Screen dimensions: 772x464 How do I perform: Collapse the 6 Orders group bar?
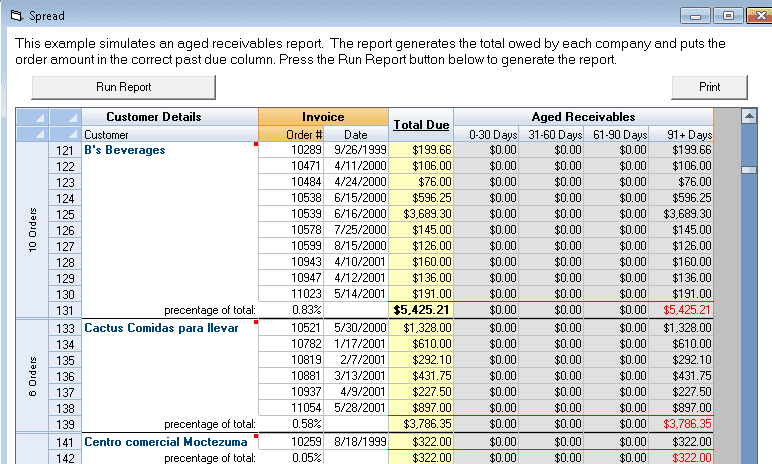[32, 376]
